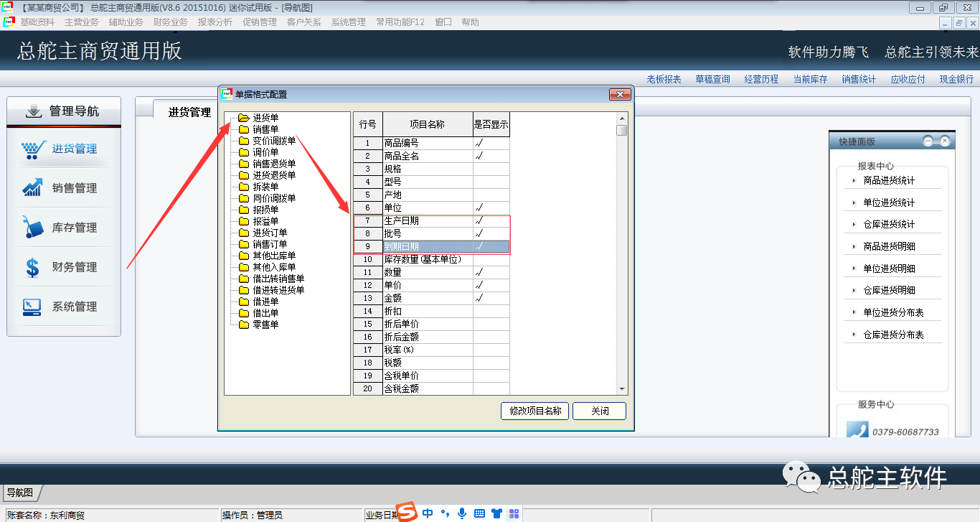Select the 库存数量 (基本单位) row
980x522 pixels.
tap(432, 259)
